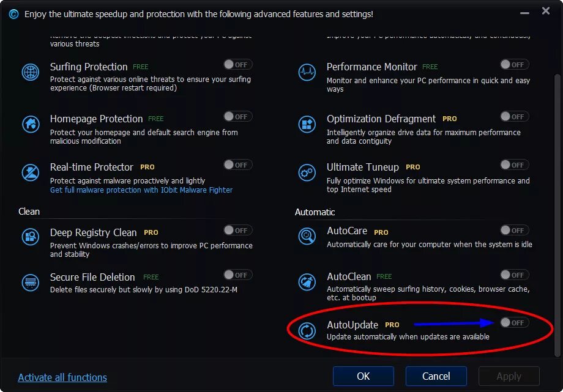Click the Optimization Defragment title text
This screenshot has height=392, width=563.
point(381,119)
